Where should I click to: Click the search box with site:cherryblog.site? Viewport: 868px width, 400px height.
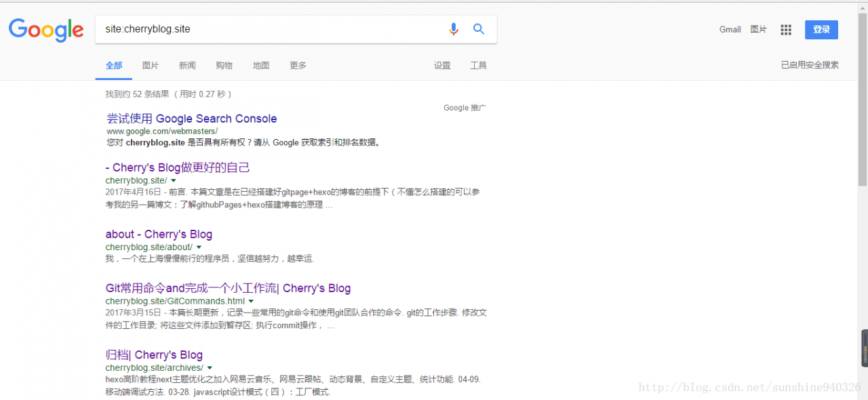296,29
